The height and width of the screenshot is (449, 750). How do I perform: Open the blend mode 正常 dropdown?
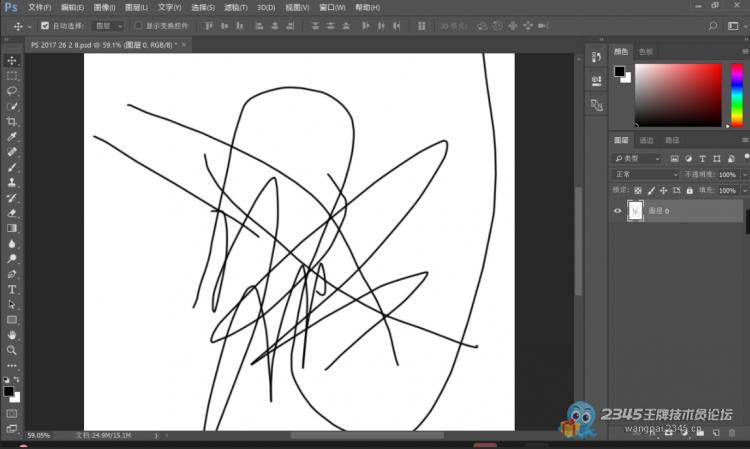click(x=645, y=174)
